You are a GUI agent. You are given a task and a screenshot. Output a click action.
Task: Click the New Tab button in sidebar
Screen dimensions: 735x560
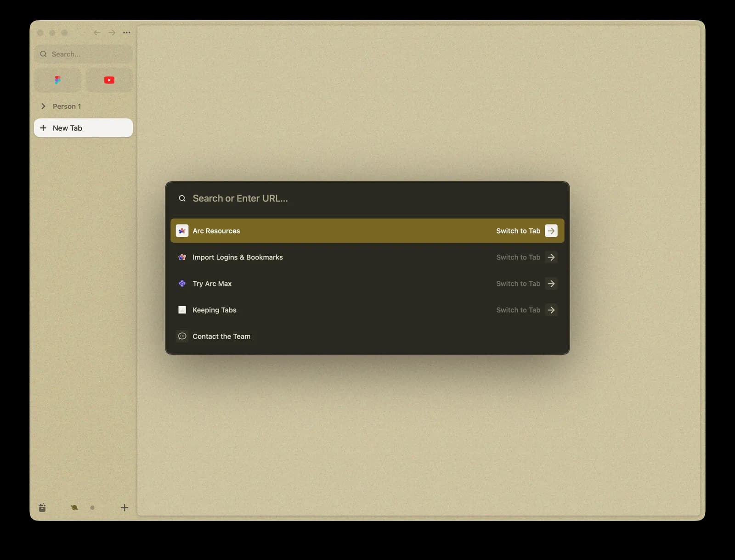[83, 128]
